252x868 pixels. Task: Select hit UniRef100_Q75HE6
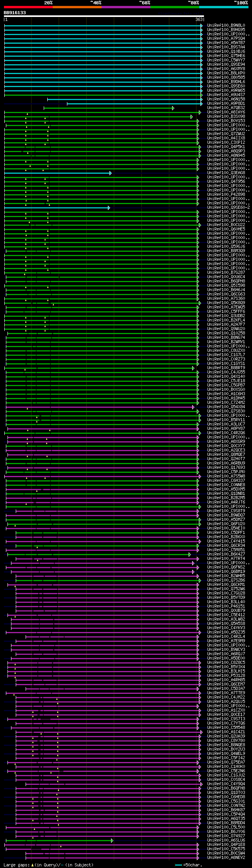(226, 56)
